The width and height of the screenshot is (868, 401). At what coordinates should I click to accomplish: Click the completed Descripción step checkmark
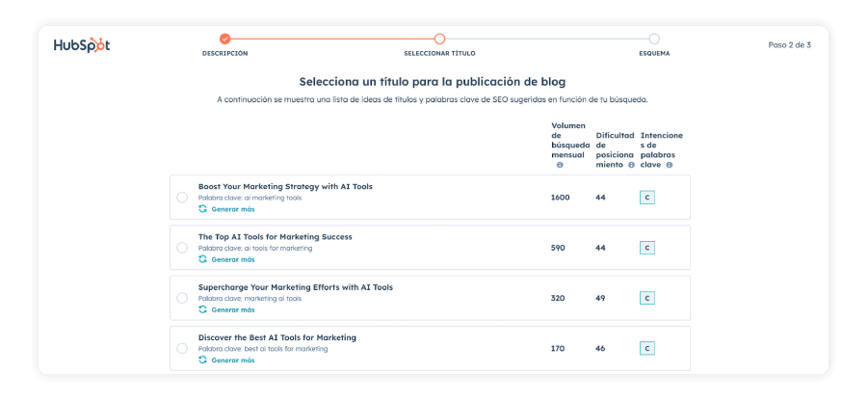224,39
